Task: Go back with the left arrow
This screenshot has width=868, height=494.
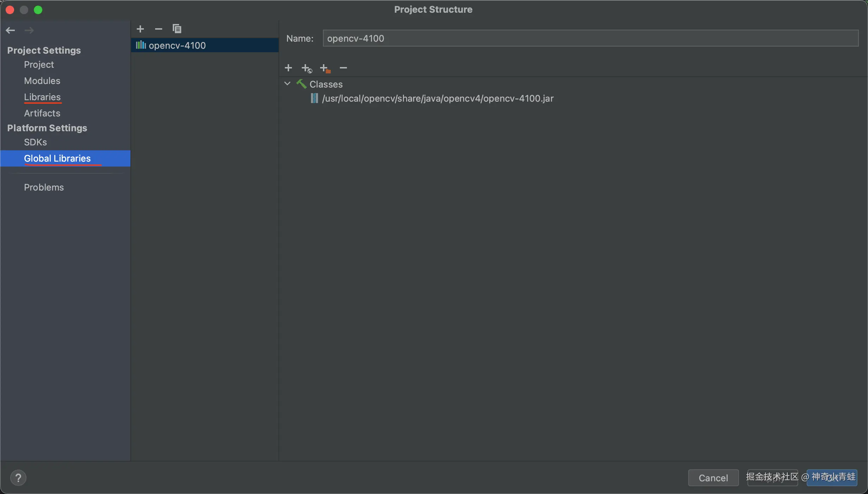Action: 10,30
